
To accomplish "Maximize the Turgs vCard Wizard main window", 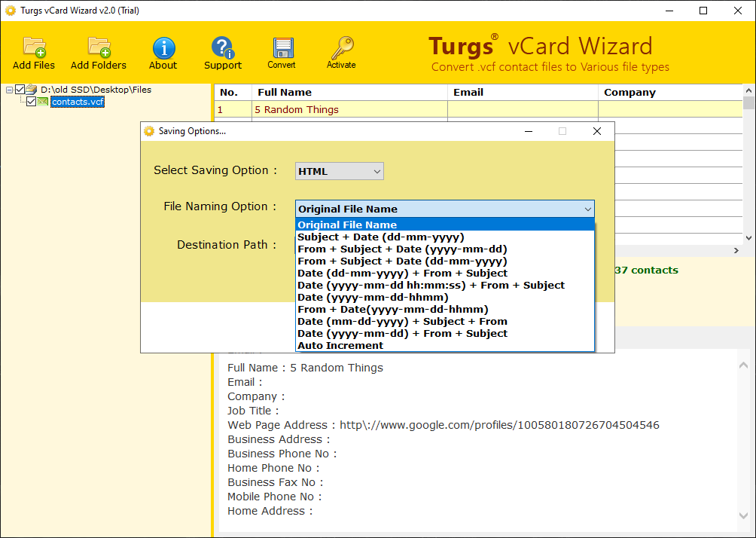I will pos(703,11).
